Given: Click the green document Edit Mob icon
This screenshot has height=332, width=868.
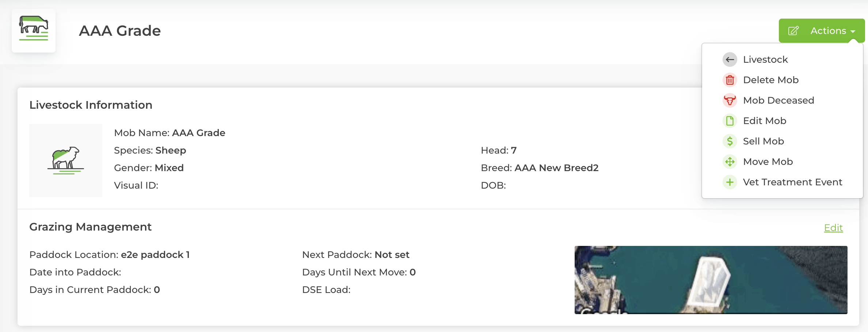Looking at the screenshot, I should 730,121.
